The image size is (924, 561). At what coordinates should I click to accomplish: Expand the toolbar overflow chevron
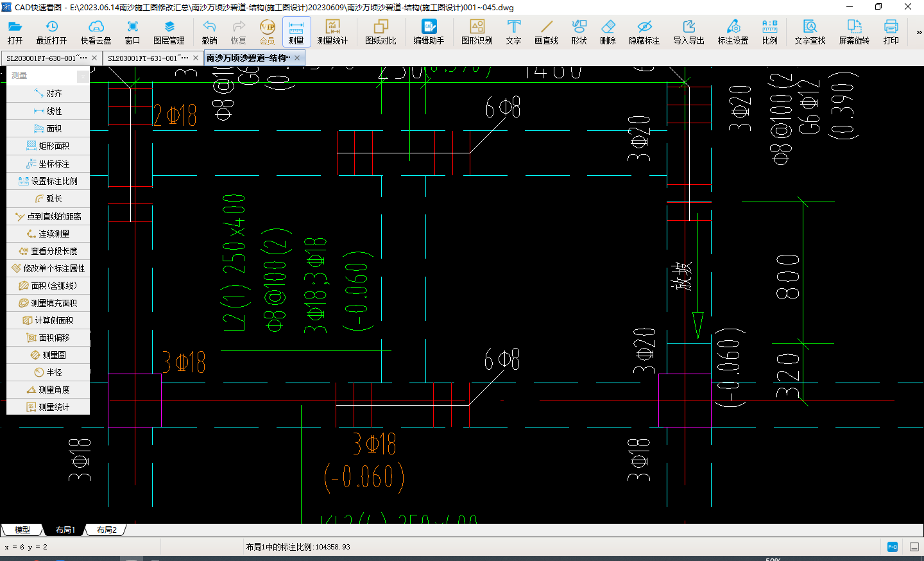coord(919,32)
